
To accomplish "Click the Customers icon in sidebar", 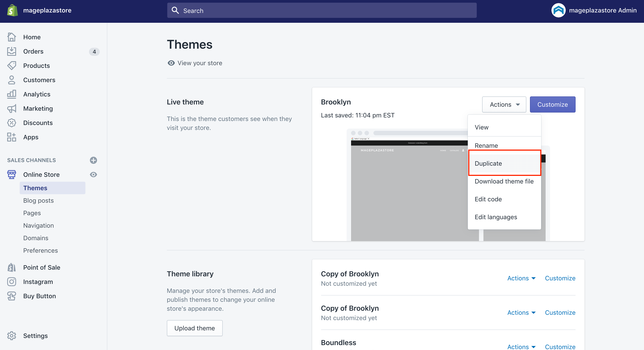I will [x=12, y=80].
